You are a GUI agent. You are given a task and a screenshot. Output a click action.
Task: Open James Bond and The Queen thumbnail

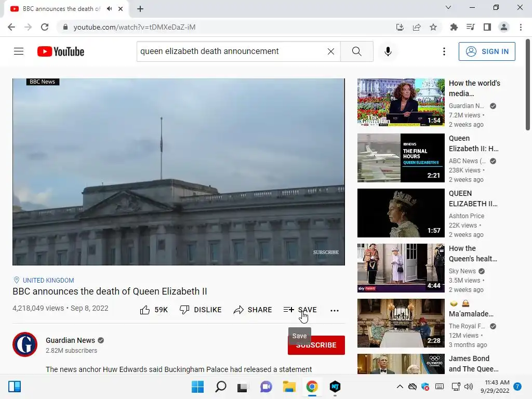(x=401, y=364)
